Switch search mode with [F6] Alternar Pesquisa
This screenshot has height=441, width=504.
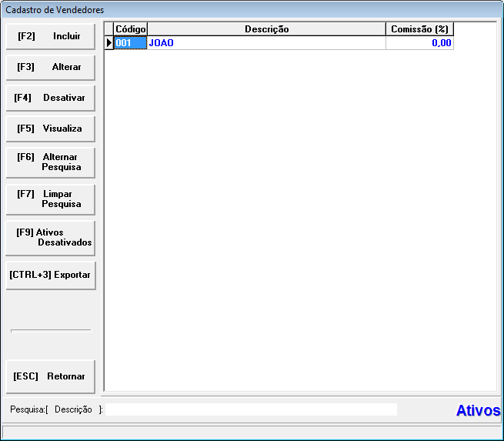point(50,162)
